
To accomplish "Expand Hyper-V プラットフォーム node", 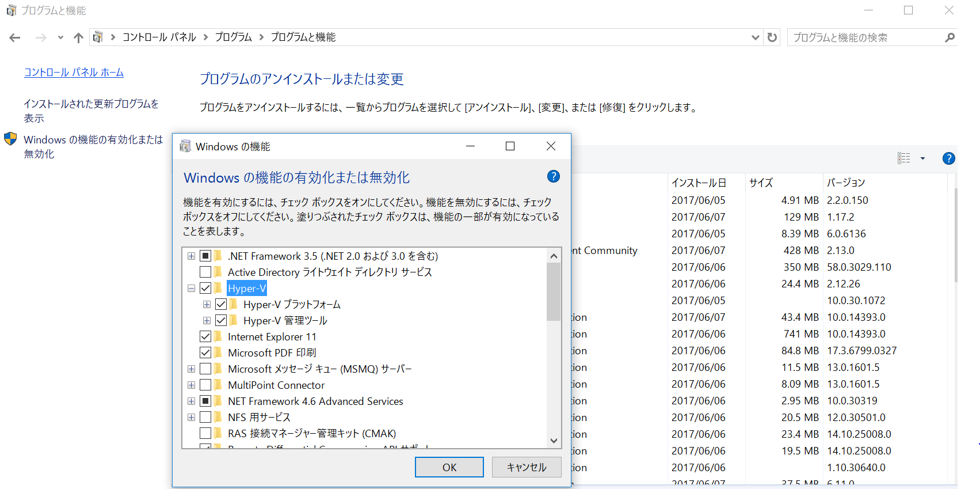I will (x=207, y=304).
